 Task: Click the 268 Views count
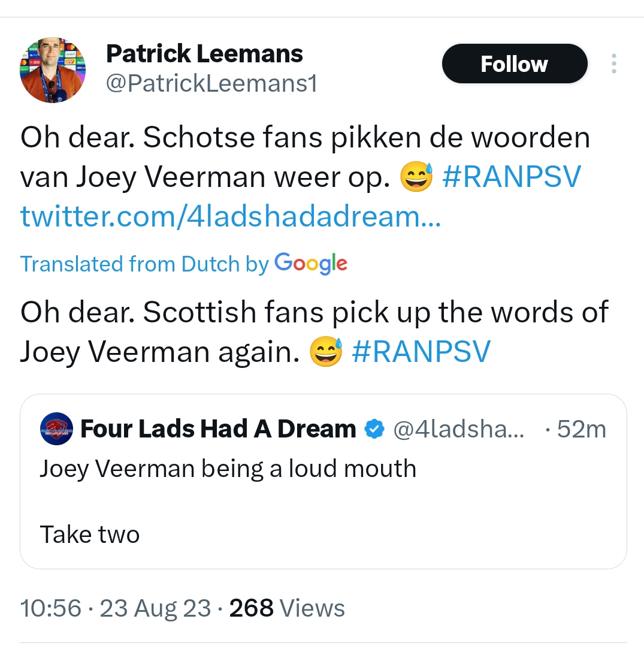(x=287, y=608)
